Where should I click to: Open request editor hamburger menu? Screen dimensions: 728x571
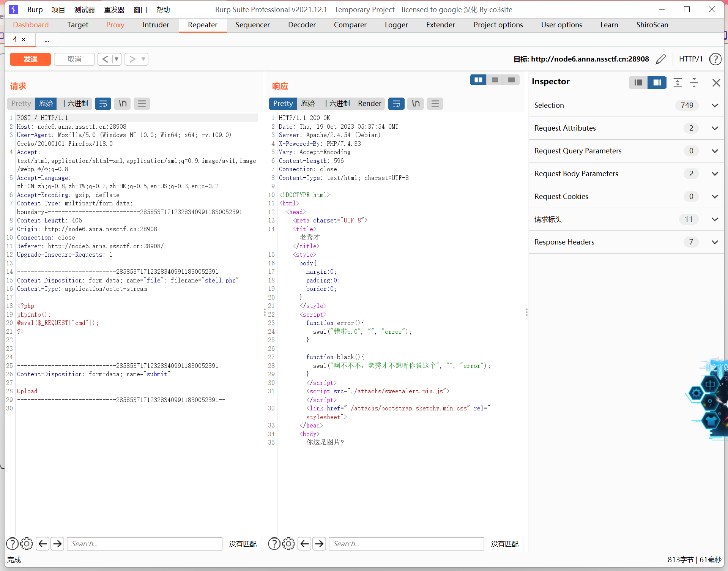coord(142,103)
